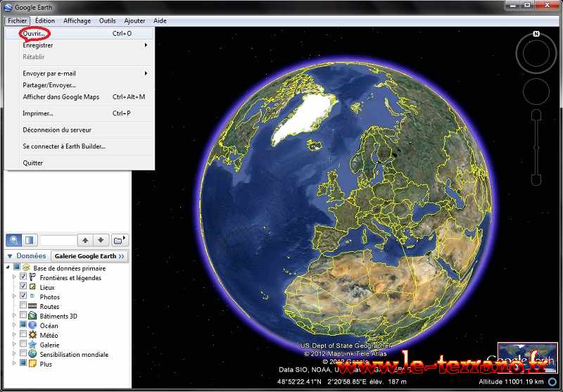Click the North compass marker
The image size is (563, 392).
click(x=536, y=34)
